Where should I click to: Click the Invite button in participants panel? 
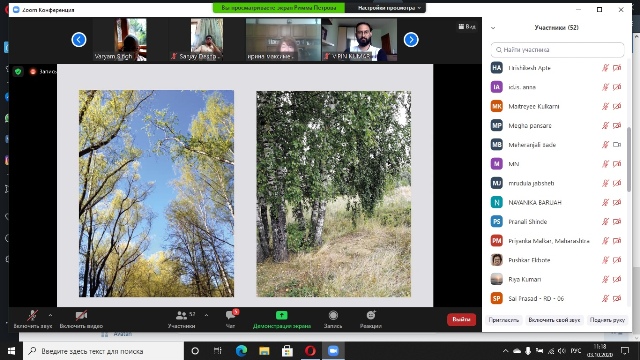pos(504,320)
